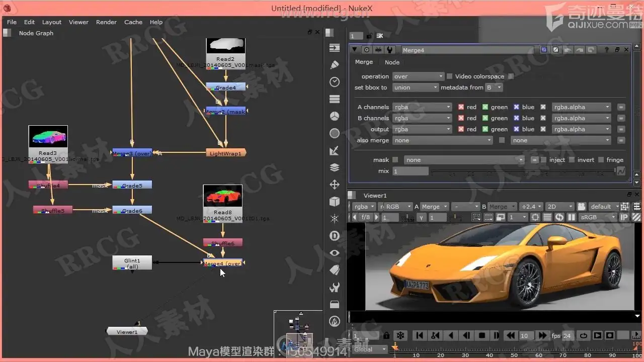
Task: Click the stop playback button
Action: point(481,335)
